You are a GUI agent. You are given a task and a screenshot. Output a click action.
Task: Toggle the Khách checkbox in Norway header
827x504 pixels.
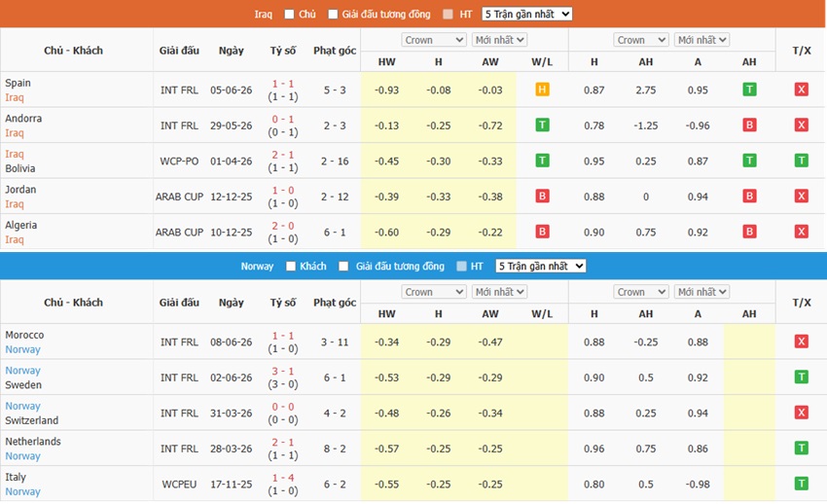pyautogui.click(x=291, y=267)
